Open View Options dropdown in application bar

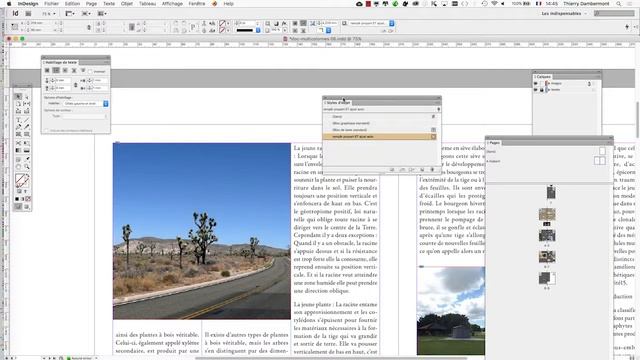(x=70, y=13)
